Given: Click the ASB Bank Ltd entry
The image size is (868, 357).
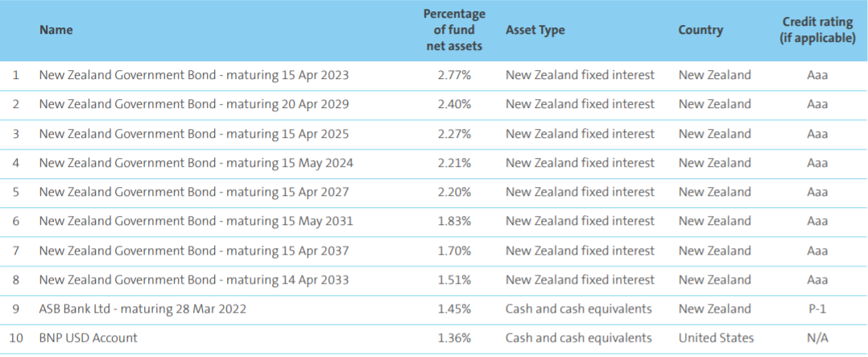Looking at the screenshot, I should (143, 309).
